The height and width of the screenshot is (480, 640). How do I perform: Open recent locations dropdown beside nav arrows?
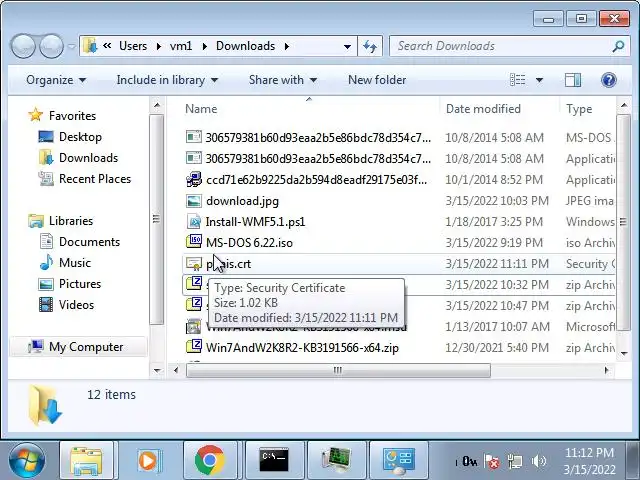[x=71, y=47]
